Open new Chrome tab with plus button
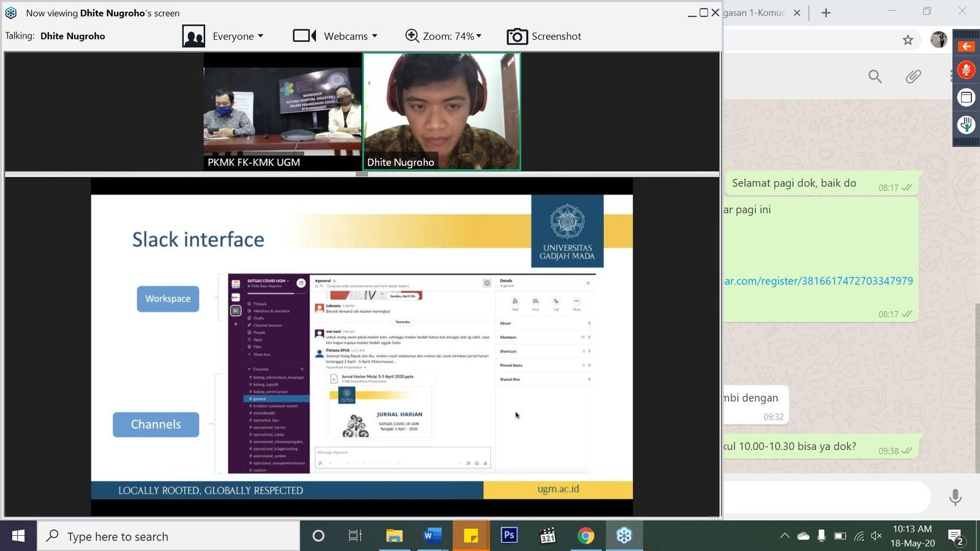The image size is (980, 551). tap(826, 13)
